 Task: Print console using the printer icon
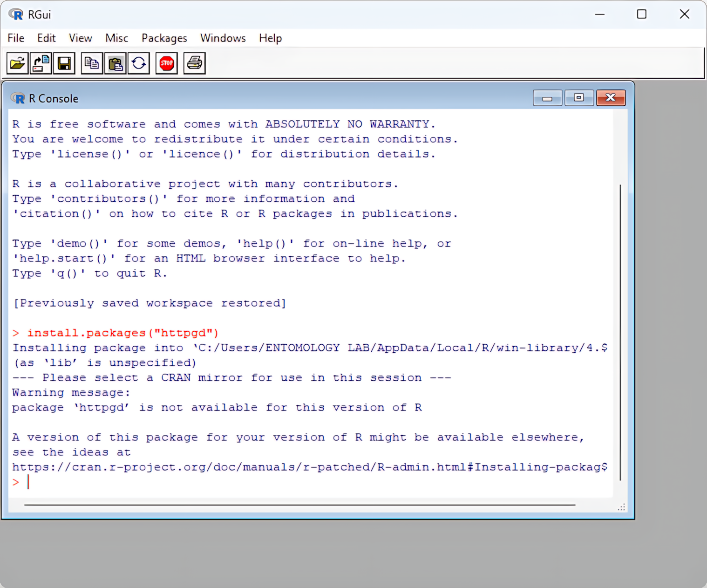[x=195, y=63]
